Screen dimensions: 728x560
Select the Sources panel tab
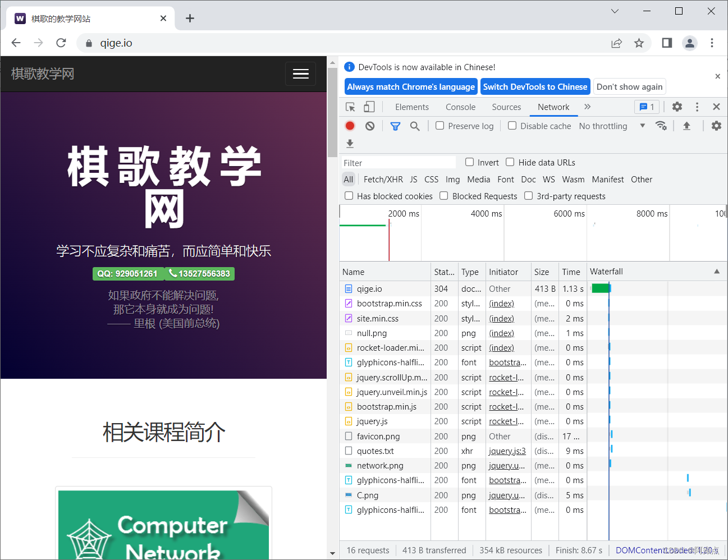click(x=506, y=107)
